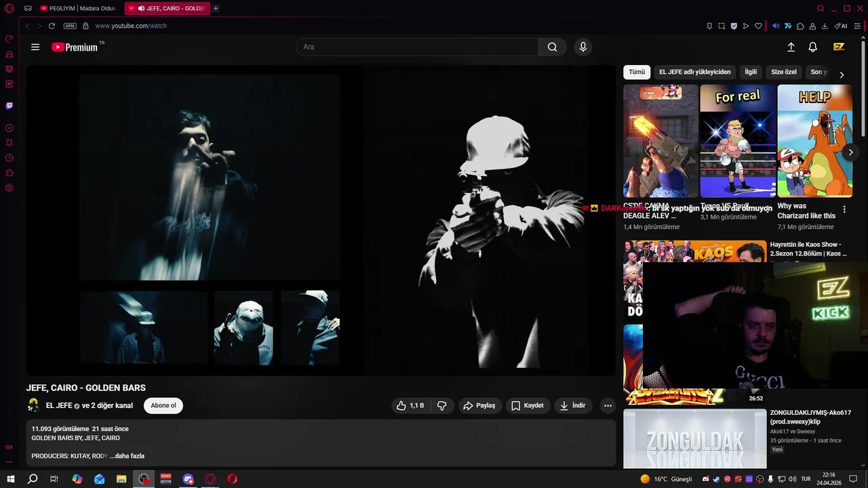Take a snapshot with the toolbar snapshot icon

722,26
